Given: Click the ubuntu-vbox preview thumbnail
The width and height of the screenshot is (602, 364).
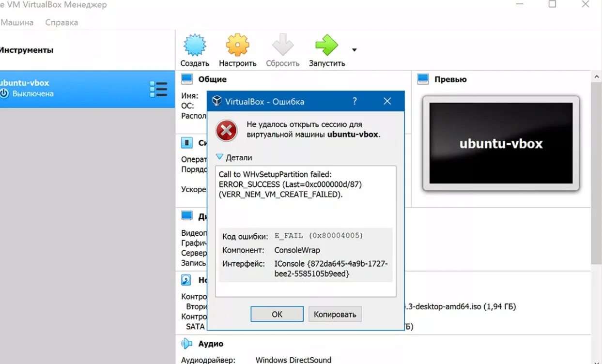Looking at the screenshot, I should [501, 143].
